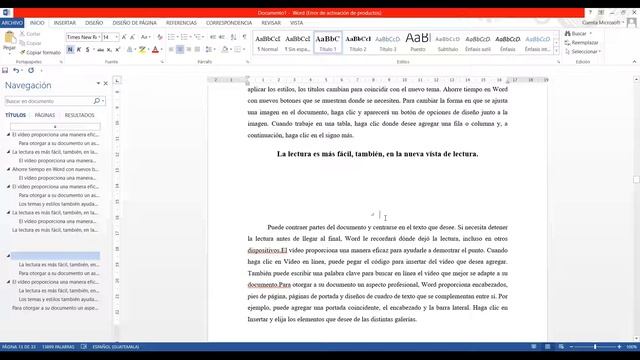Click the ruler tab selector icon
The image size is (640, 360).
117,80
